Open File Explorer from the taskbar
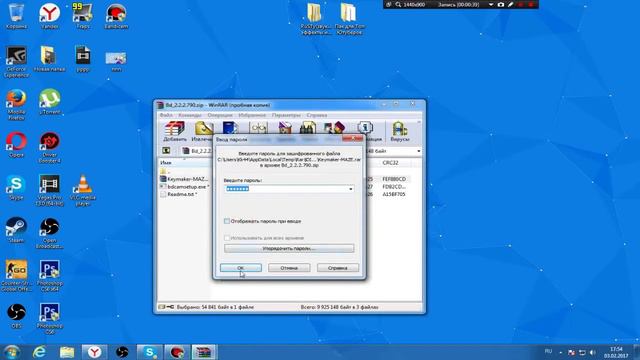 click(67, 352)
